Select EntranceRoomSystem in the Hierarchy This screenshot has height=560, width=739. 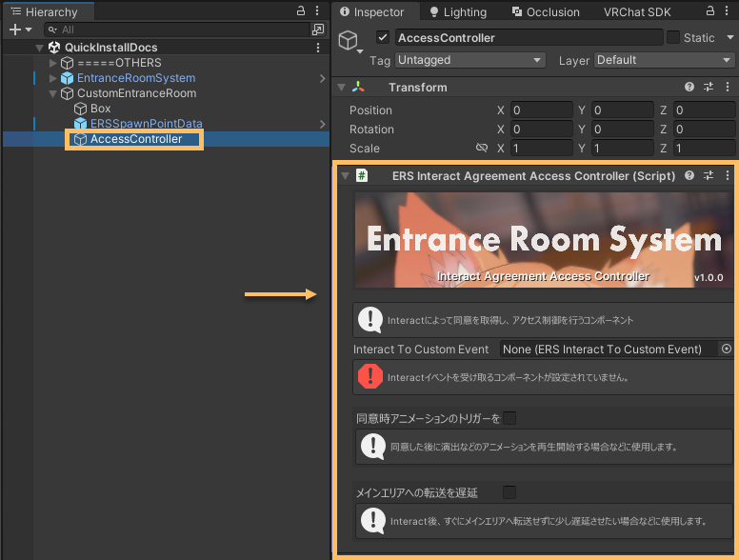(x=135, y=78)
